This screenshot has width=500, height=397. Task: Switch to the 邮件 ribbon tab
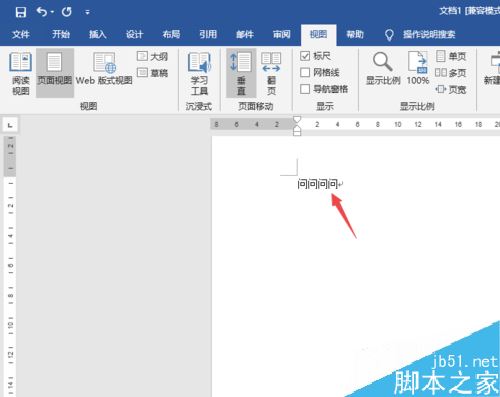[x=245, y=34]
